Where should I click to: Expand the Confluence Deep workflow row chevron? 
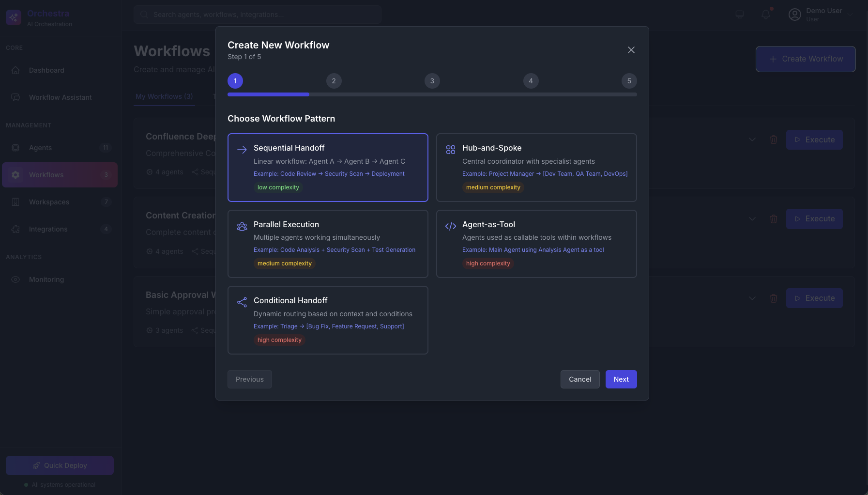click(751, 139)
